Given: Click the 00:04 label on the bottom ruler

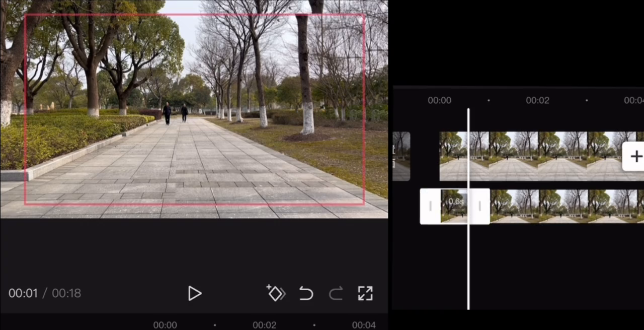Looking at the screenshot, I should (364, 325).
